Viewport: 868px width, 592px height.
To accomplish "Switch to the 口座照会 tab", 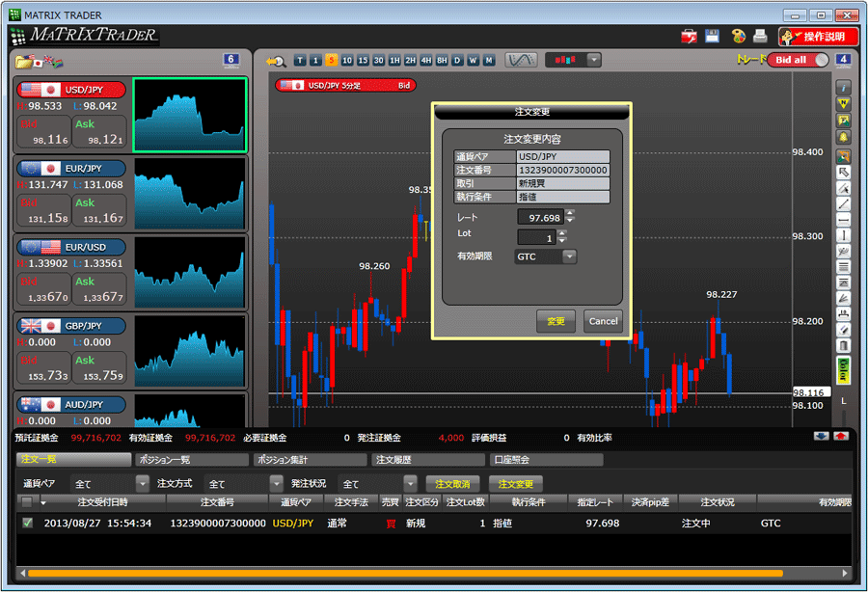I will (x=547, y=459).
